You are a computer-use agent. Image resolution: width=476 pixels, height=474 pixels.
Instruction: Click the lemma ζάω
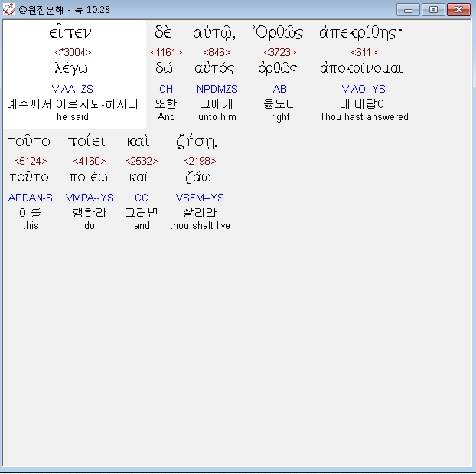click(198, 177)
